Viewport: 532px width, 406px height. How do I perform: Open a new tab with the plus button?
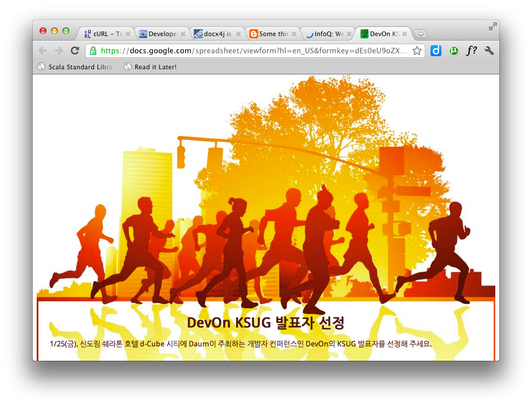point(421,34)
